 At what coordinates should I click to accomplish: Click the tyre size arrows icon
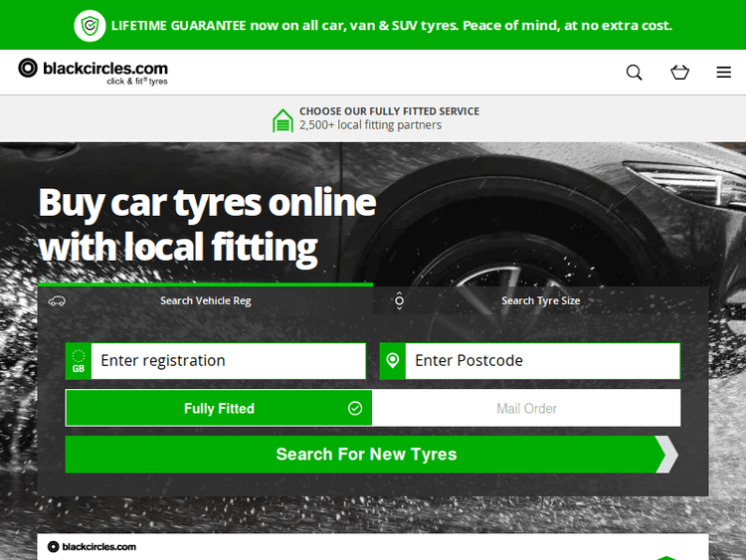(399, 301)
